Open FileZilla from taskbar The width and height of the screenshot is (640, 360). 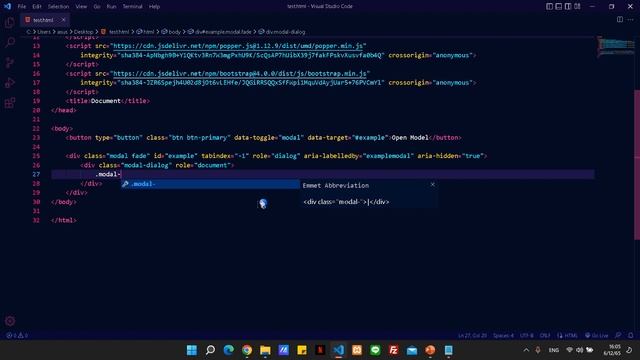393,350
